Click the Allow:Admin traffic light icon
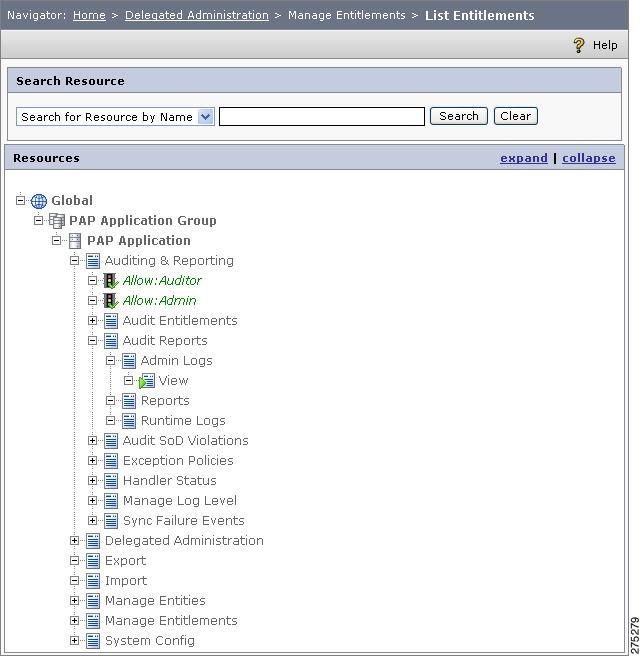This screenshot has height=656, width=642. [111, 301]
